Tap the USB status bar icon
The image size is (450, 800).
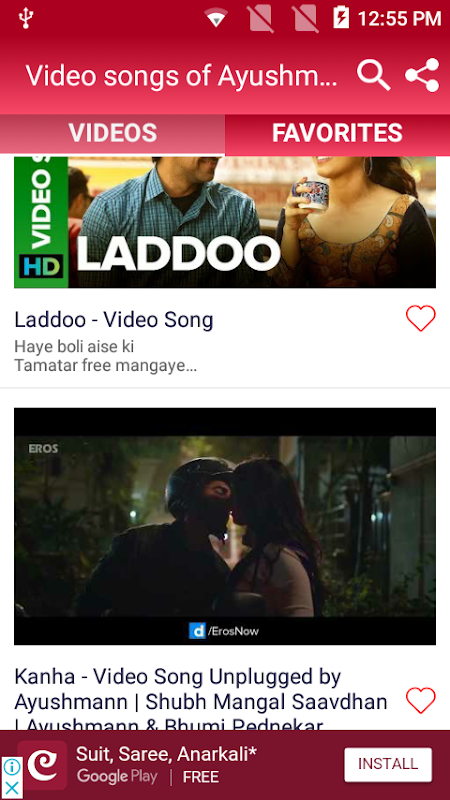point(26,18)
